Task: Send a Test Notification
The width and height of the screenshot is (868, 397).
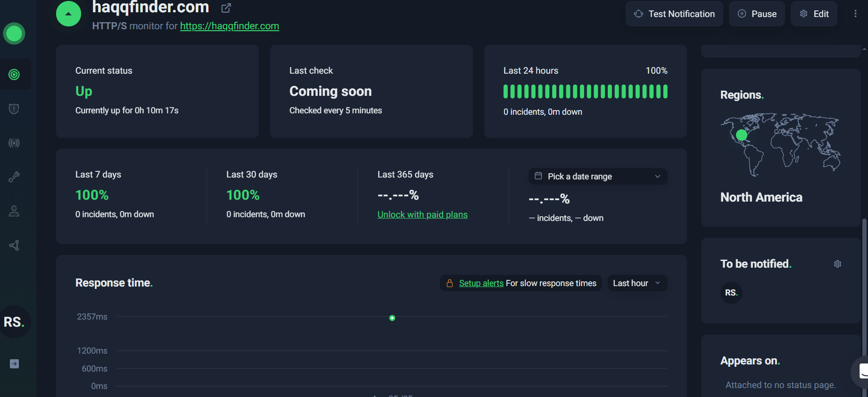Action: click(674, 14)
